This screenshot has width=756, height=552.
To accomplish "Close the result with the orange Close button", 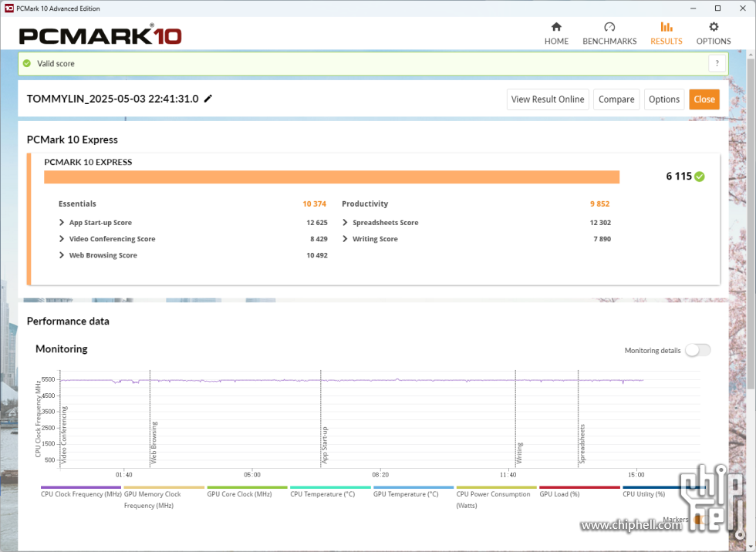I will click(704, 99).
